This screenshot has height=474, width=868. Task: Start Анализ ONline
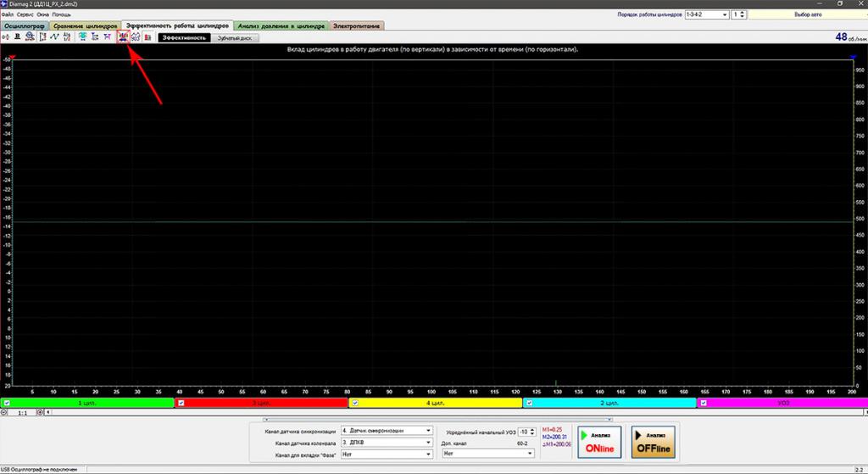tap(599, 443)
